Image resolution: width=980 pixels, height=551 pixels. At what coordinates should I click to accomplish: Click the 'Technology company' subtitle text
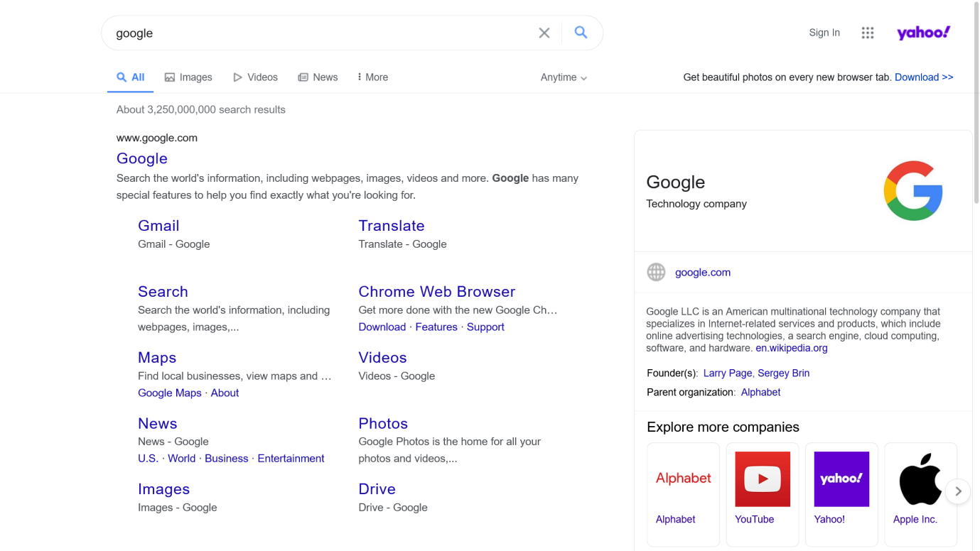696,204
